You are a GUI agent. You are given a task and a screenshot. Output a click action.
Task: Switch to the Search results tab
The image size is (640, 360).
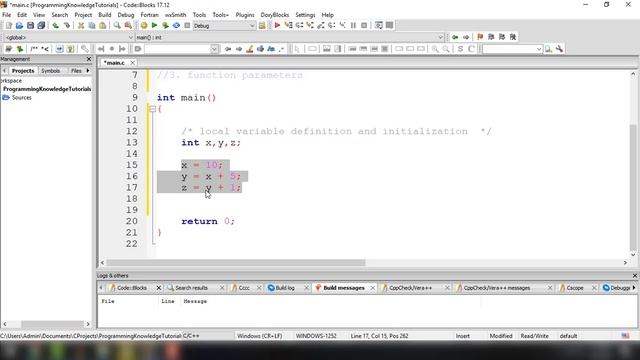(191, 288)
